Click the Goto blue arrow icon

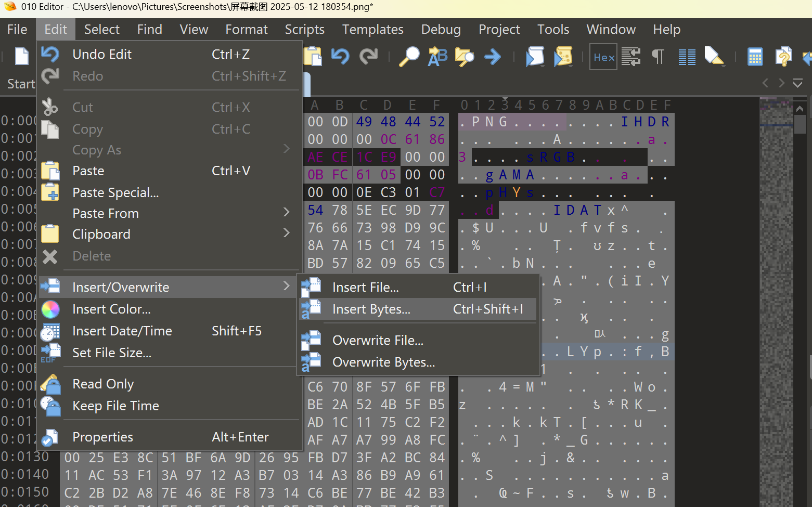click(x=493, y=56)
